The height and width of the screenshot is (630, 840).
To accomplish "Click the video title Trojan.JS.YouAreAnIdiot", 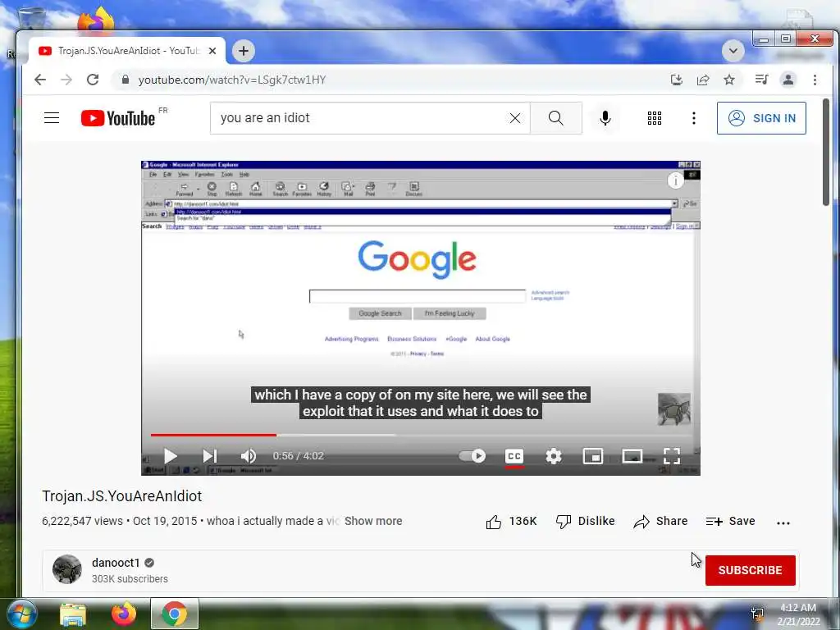I will tap(122, 496).
